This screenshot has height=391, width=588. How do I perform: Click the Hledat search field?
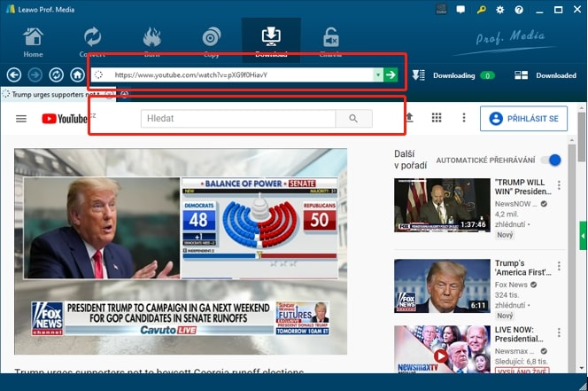[x=238, y=119]
